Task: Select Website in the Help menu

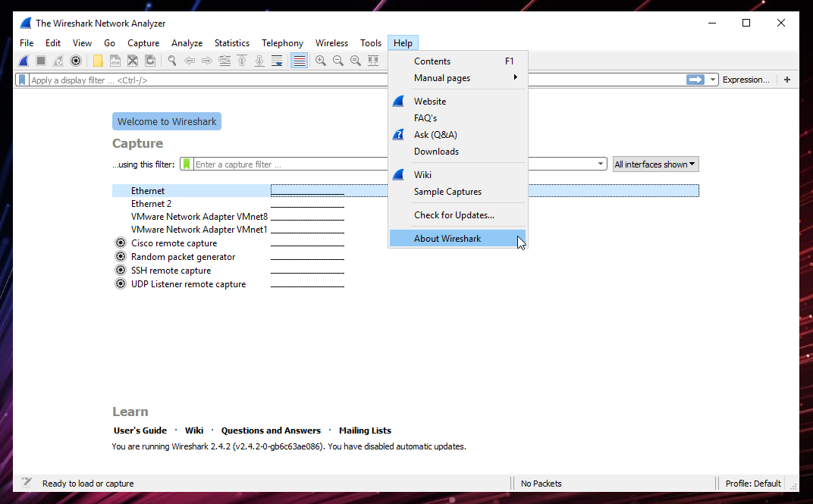Action: click(458, 102)
